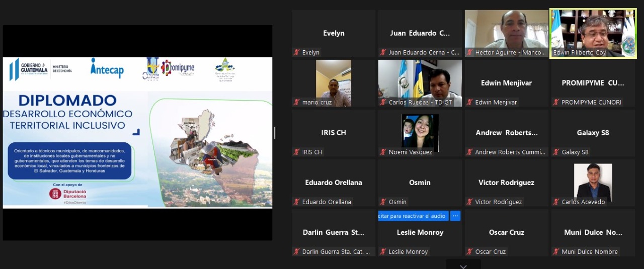The width and height of the screenshot is (644, 269).
Task: Click muted mic icon next to Carlos Ruedas
Action: [383, 102]
